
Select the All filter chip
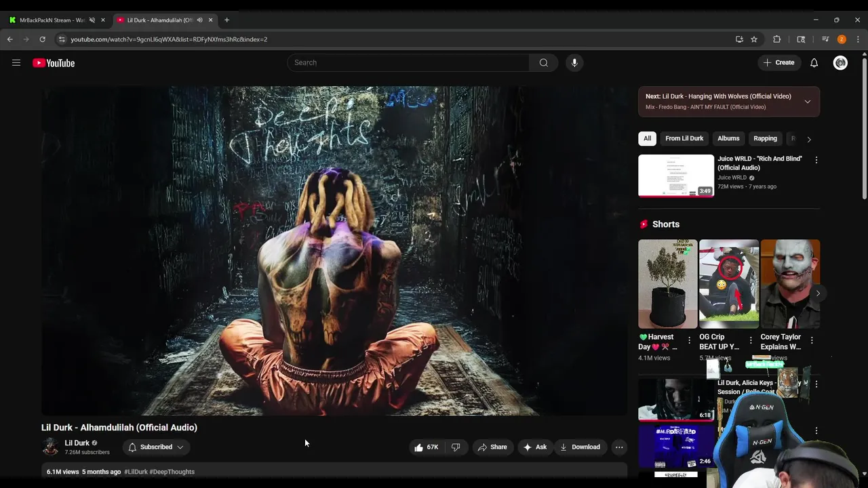pyautogui.click(x=648, y=138)
